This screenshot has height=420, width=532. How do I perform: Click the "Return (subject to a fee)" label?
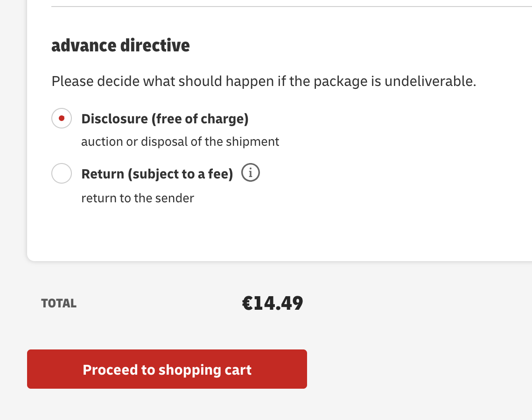(157, 174)
